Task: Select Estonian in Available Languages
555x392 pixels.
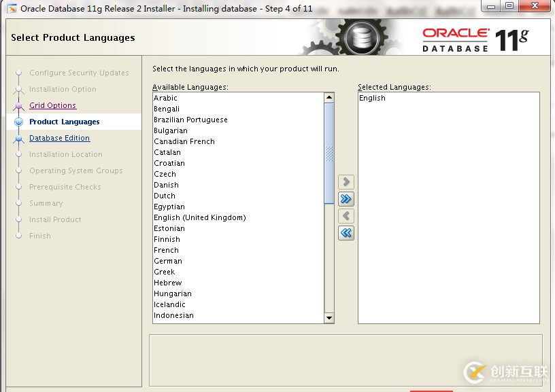Action: (238, 228)
